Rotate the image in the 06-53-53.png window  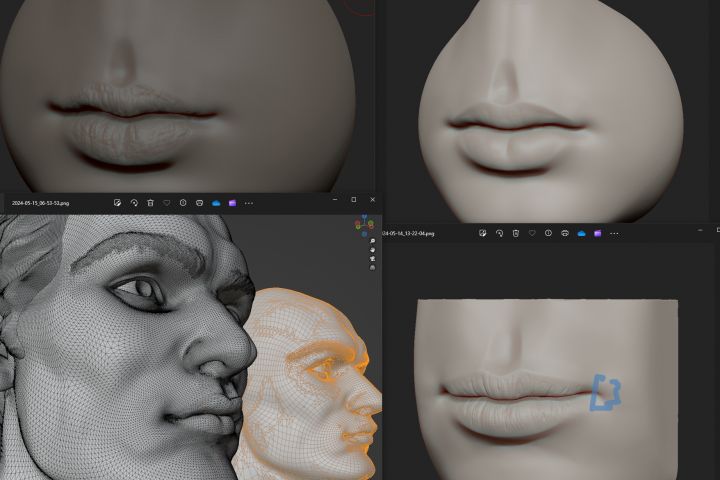(134, 203)
